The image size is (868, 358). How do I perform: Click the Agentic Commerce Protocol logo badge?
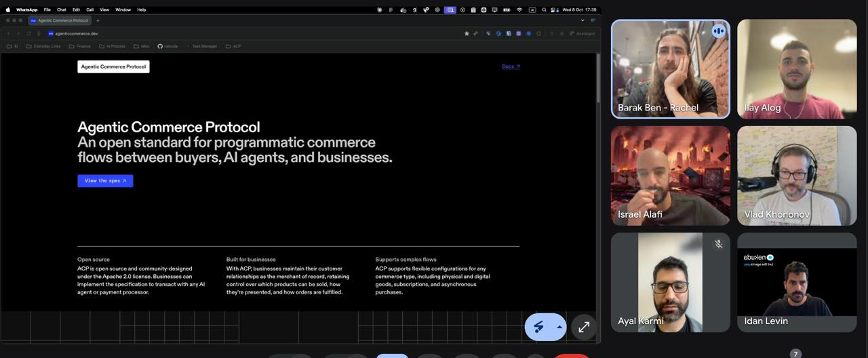[113, 66]
